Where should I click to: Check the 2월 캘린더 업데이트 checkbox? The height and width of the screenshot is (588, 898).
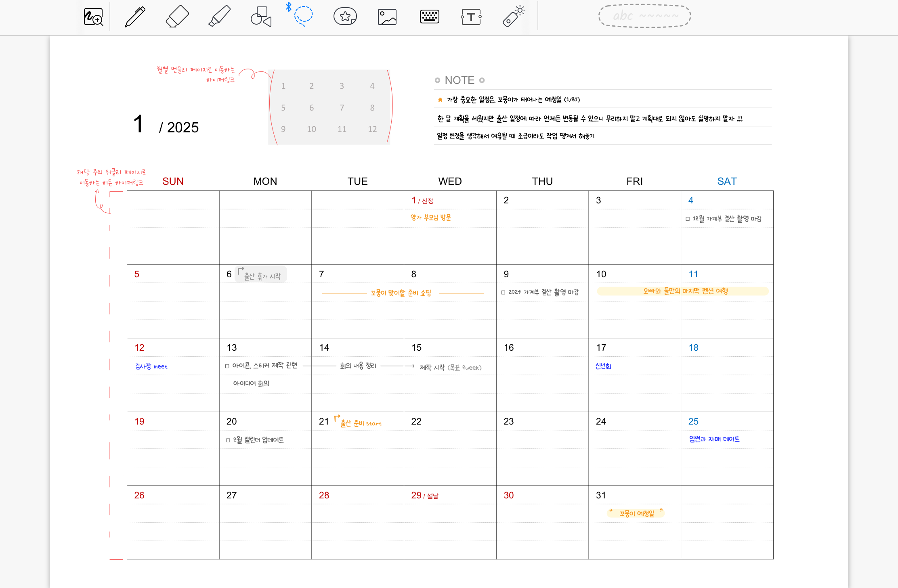pyautogui.click(x=228, y=440)
